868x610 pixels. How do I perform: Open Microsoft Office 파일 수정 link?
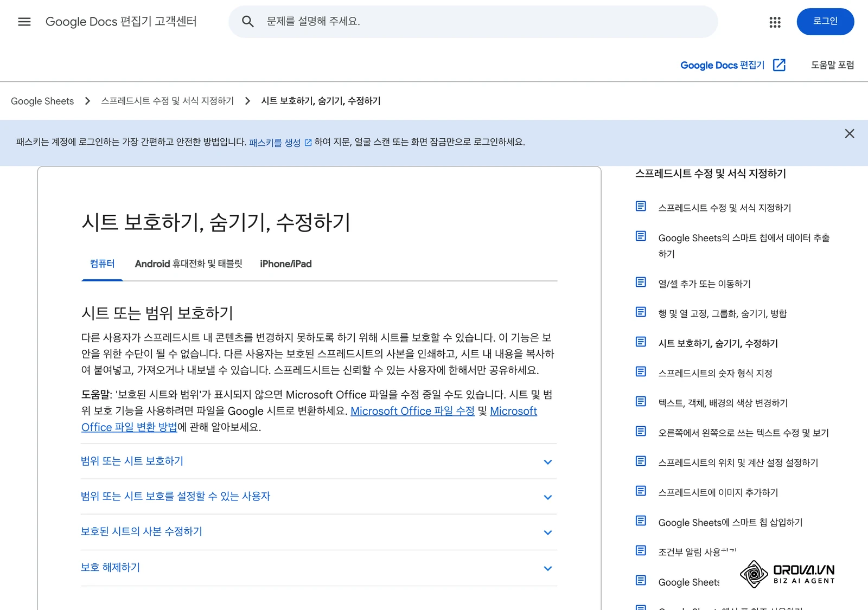(412, 411)
